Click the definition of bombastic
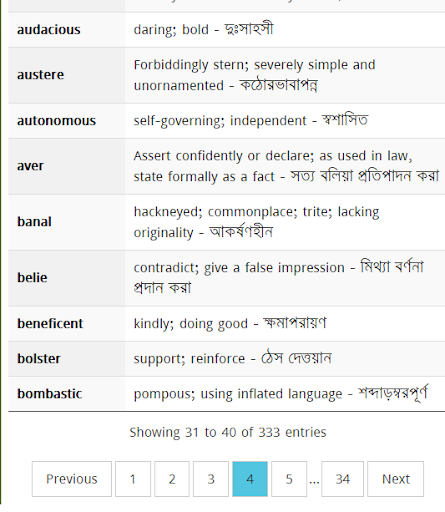Image resolution: width=445 pixels, height=512 pixels. [281, 394]
